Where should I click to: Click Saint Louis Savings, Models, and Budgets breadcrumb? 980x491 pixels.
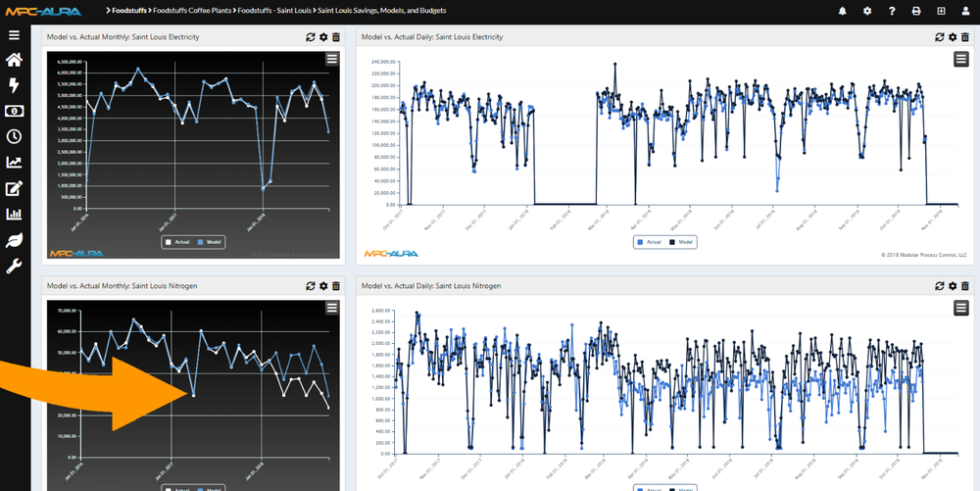382,11
